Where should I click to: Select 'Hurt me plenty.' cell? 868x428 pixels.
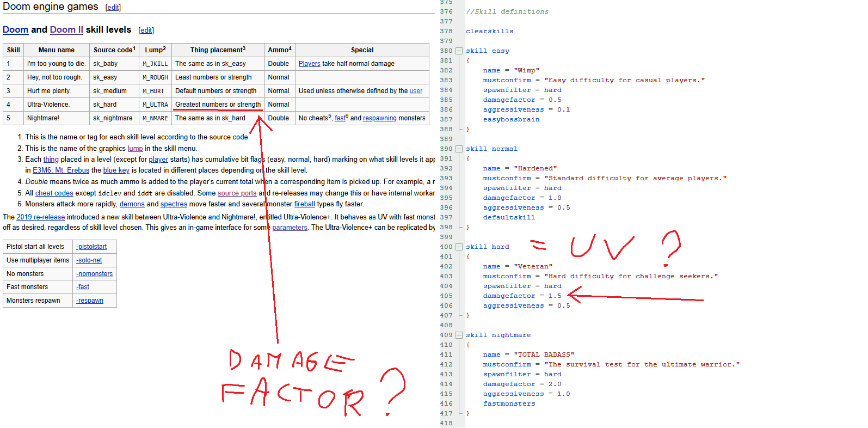pos(57,91)
